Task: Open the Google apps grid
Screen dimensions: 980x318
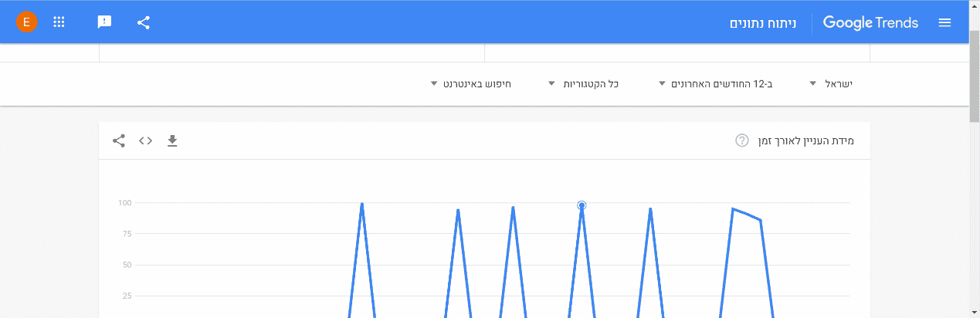Action: [59, 22]
